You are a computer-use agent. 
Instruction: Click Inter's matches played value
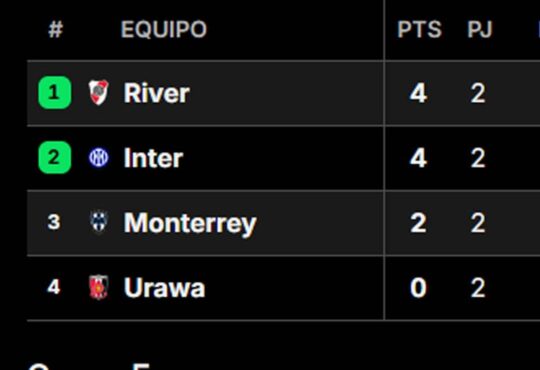click(x=478, y=158)
